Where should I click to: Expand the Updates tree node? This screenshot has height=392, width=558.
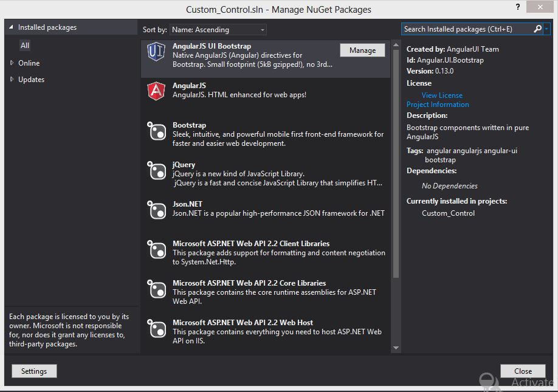click(x=12, y=80)
